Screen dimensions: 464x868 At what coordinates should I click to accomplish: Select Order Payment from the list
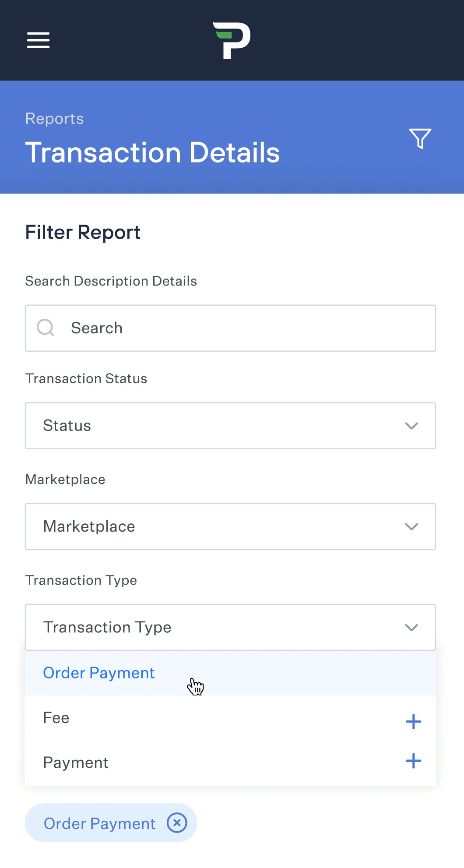point(99,673)
